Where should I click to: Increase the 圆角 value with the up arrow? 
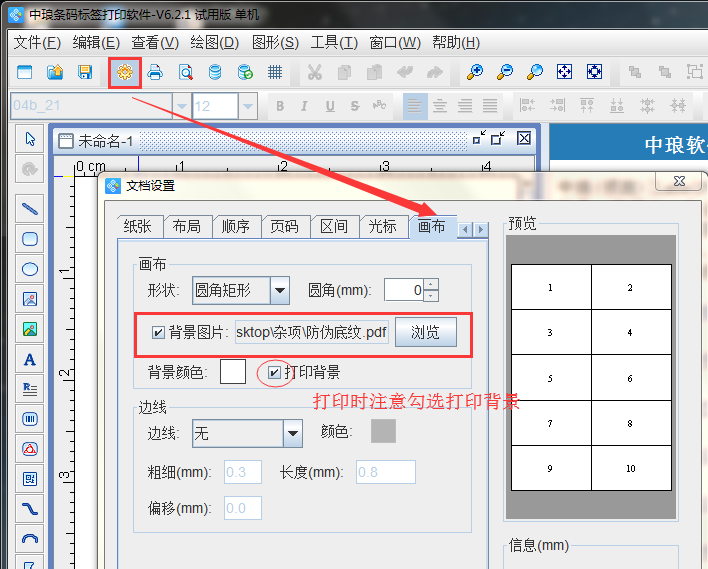431,285
